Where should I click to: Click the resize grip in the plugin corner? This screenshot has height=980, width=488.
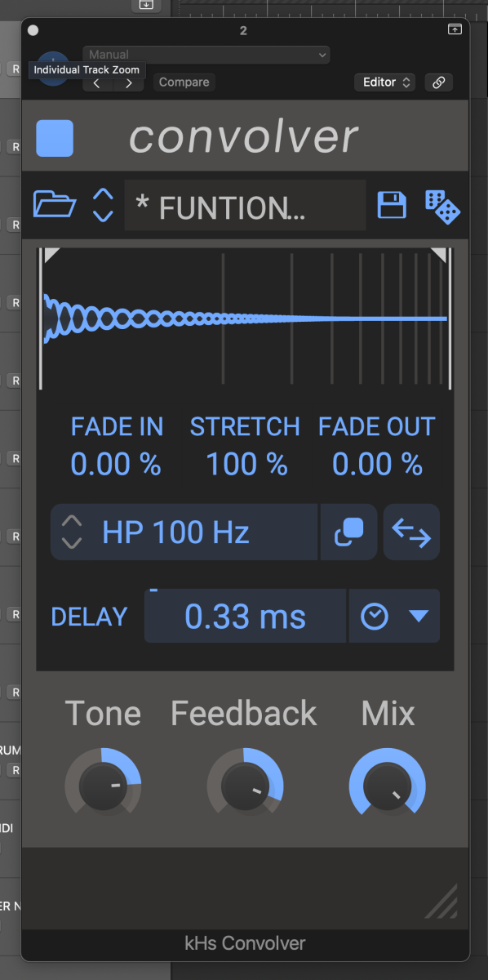(x=441, y=901)
